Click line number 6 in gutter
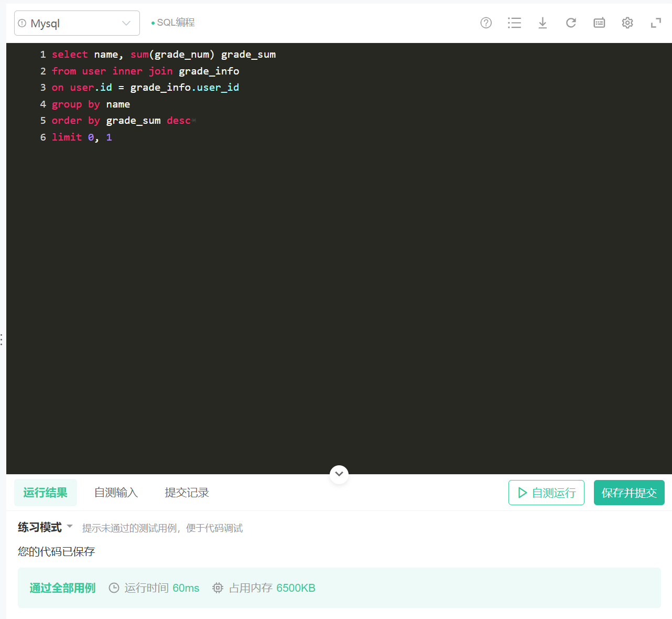Viewport: 672px width, 619px height. tap(43, 137)
